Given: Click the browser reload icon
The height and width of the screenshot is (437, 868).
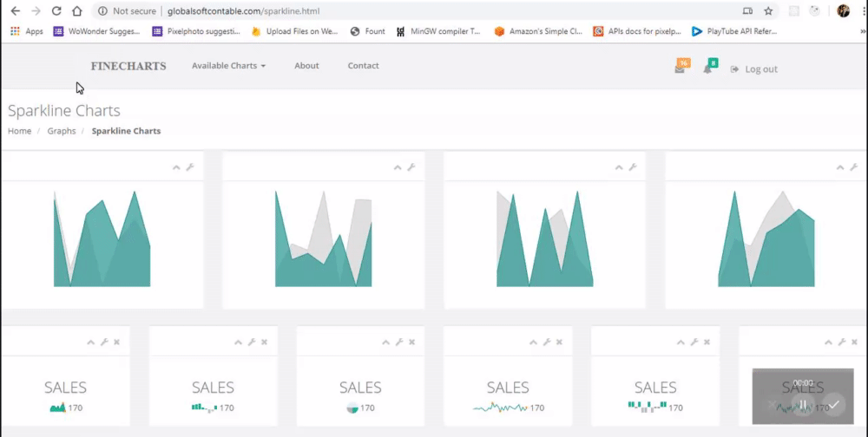Looking at the screenshot, I should [56, 11].
